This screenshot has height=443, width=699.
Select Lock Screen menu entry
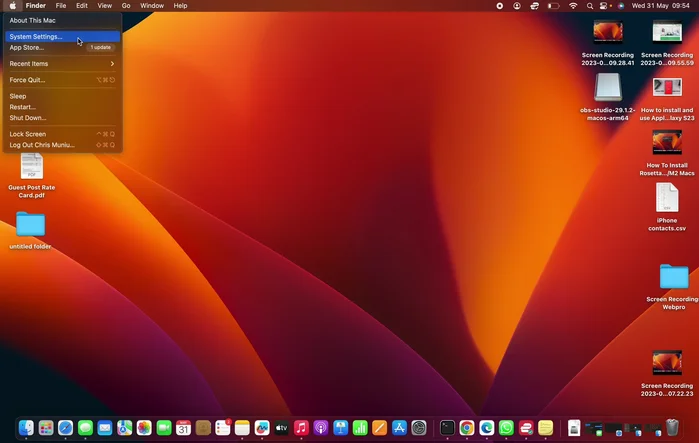pos(28,134)
